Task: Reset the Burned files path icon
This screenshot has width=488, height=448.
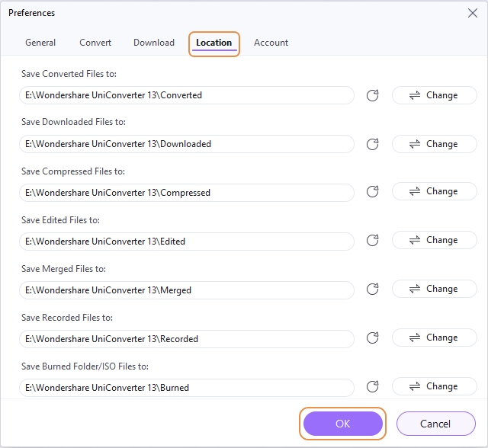Action: click(373, 387)
